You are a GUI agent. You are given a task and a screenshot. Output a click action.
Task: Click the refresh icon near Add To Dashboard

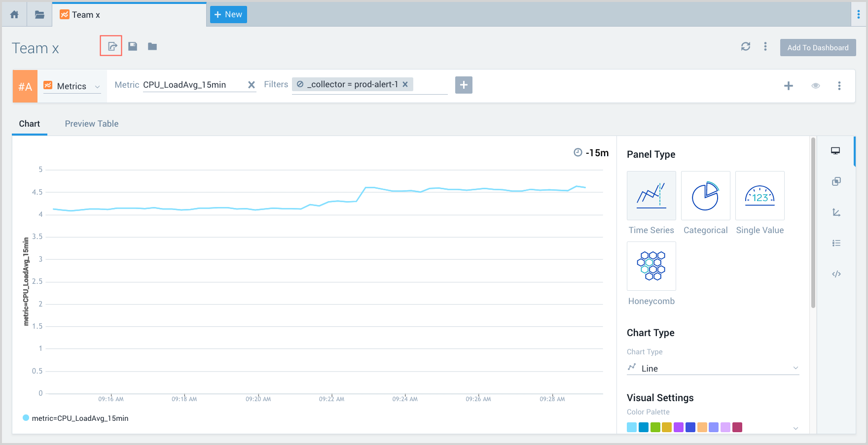(745, 46)
